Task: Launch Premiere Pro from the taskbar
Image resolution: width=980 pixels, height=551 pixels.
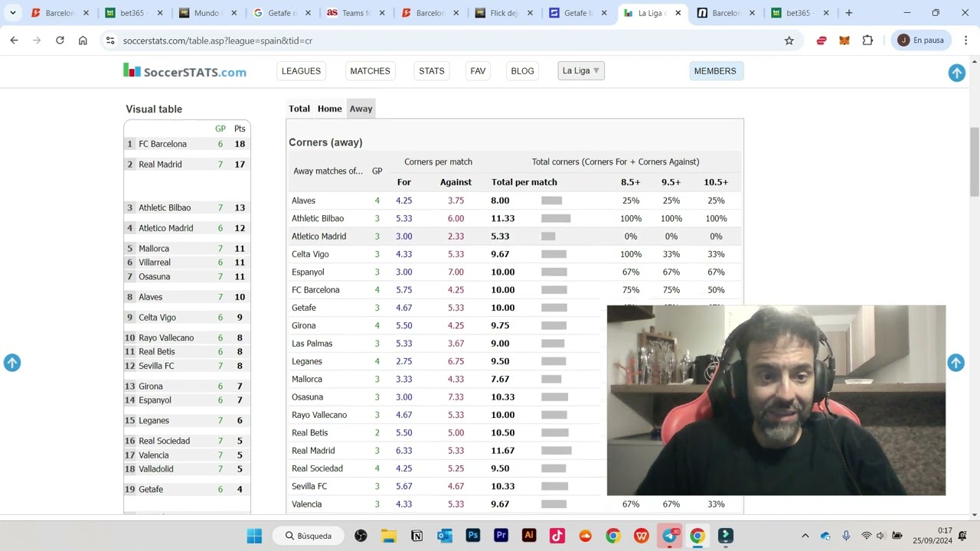Action: click(x=501, y=536)
